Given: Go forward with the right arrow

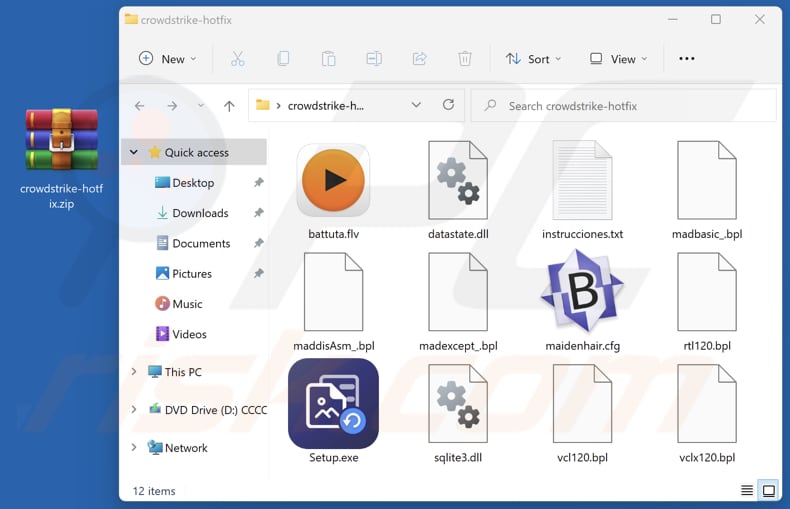Looking at the screenshot, I should (172, 106).
